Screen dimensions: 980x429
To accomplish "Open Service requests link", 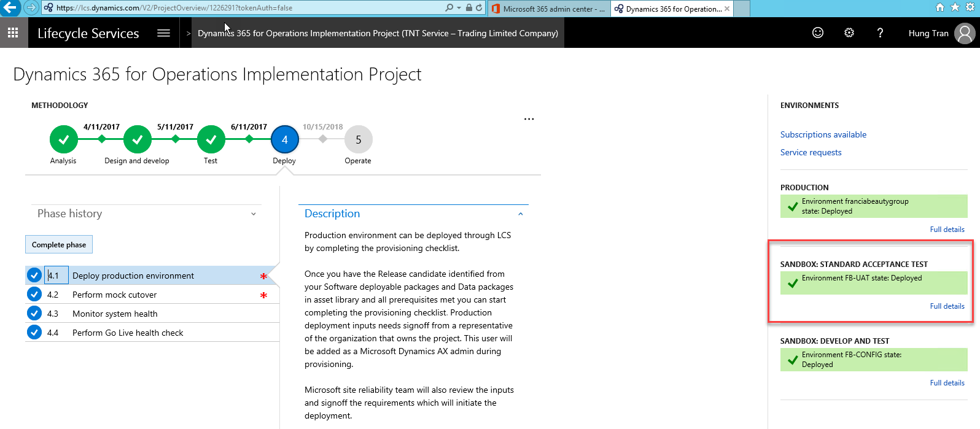I will 811,152.
